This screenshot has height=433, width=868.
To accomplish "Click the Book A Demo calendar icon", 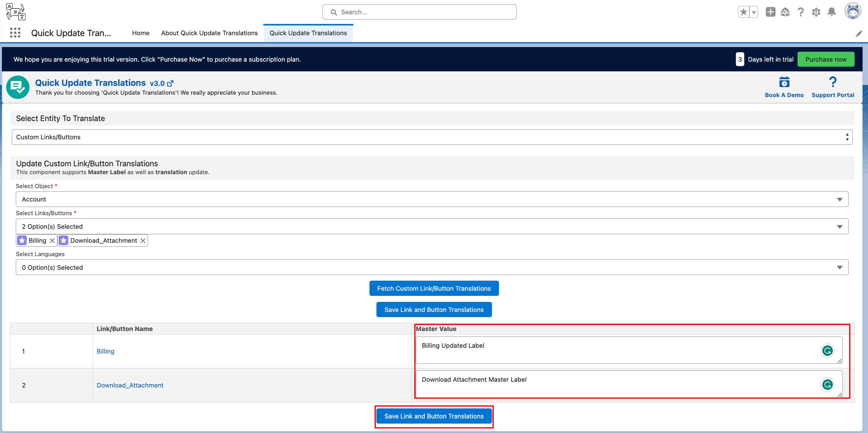I will pos(784,82).
